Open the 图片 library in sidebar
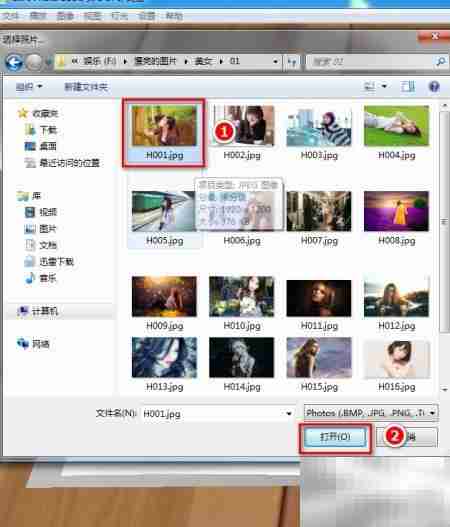450x527 pixels. tap(40, 229)
